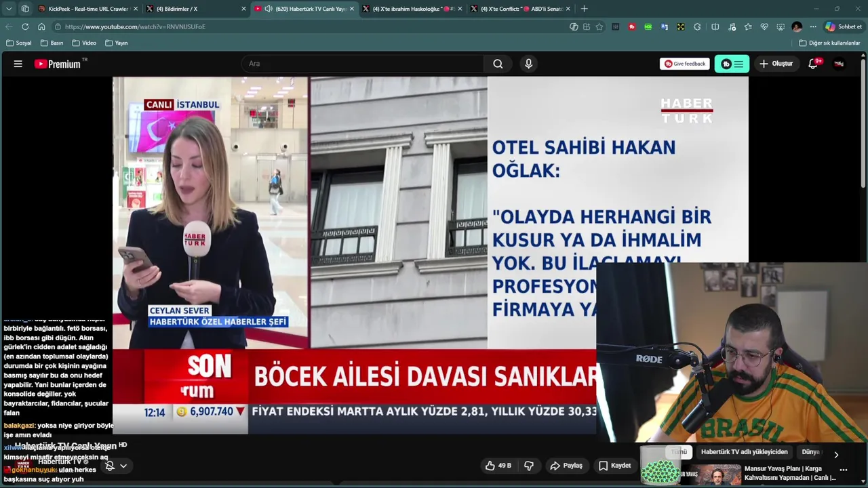Click the green teal extension button in YouTube header
This screenshot has height=488, width=868.
(x=732, y=64)
